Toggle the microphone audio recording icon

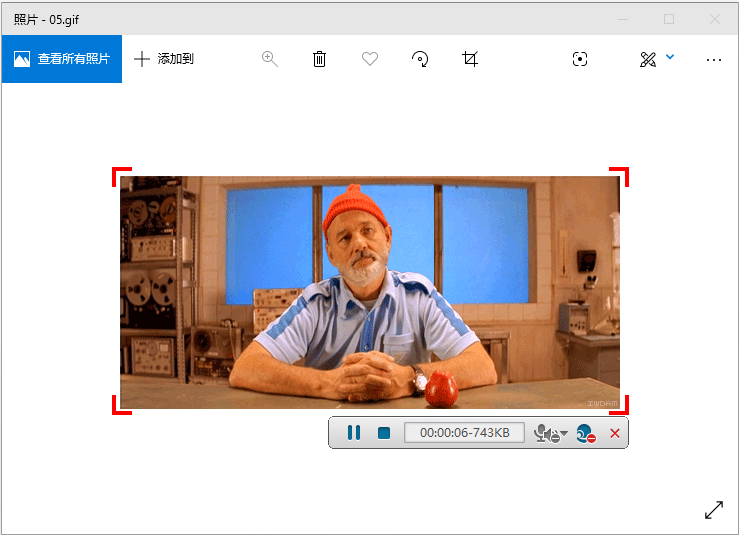[546, 433]
